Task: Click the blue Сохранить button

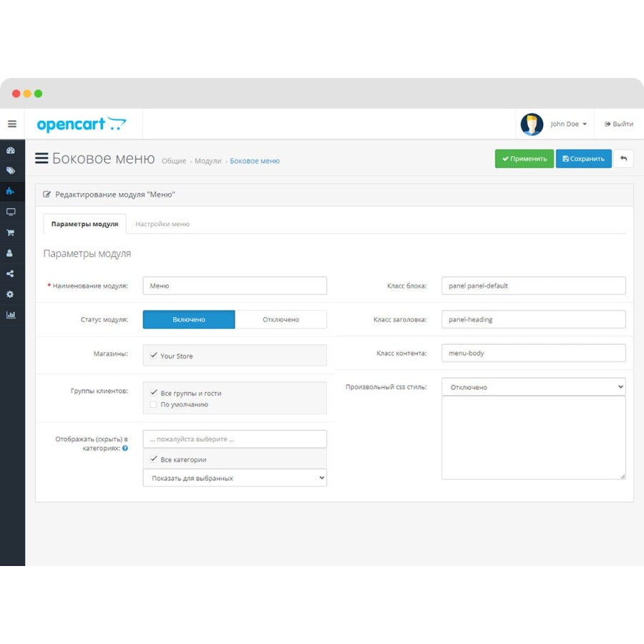Action: (583, 159)
